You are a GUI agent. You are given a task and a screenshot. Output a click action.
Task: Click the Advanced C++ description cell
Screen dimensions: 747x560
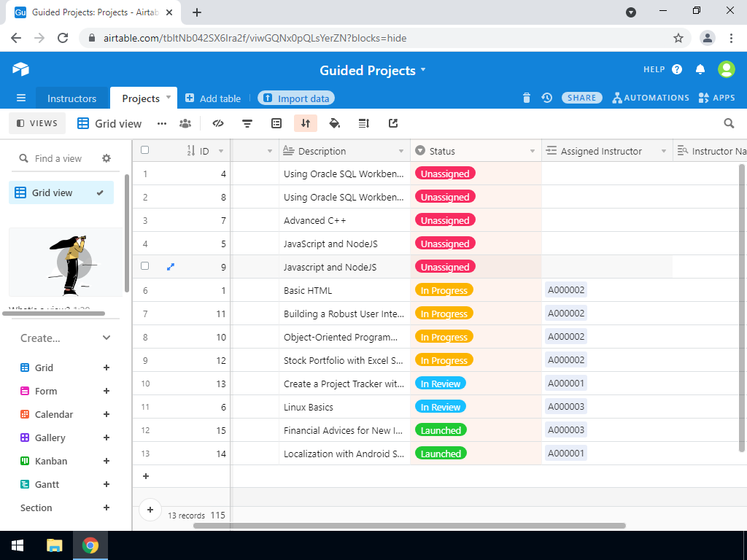(x=344, y=220)
